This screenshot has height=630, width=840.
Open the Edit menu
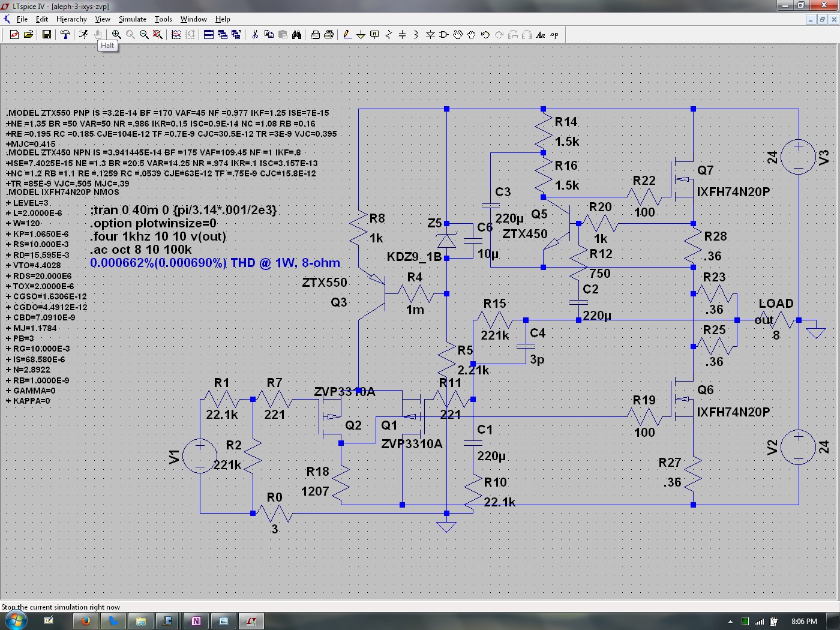click(x=42, y=19)
